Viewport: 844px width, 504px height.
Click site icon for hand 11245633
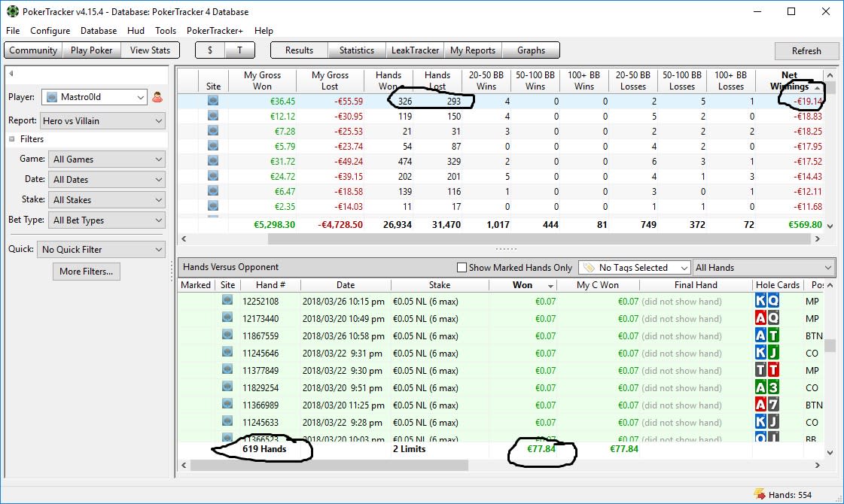[x=227, y=421]
